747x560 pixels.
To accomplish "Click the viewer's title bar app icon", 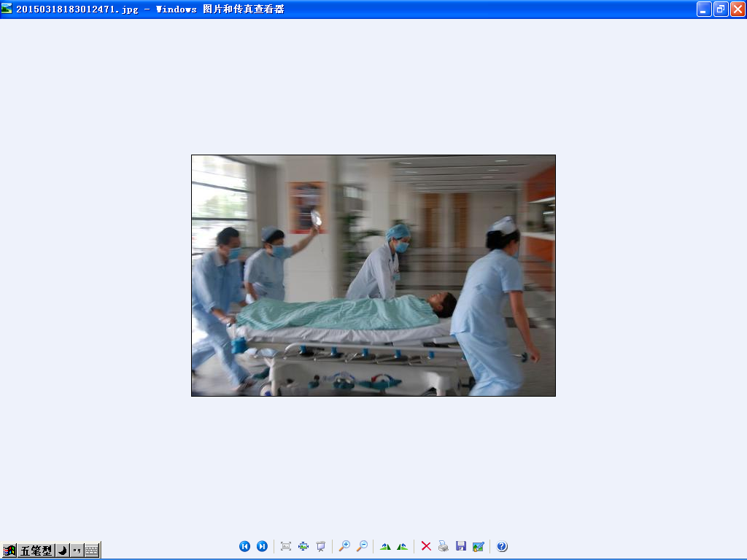I will (7, 9).
